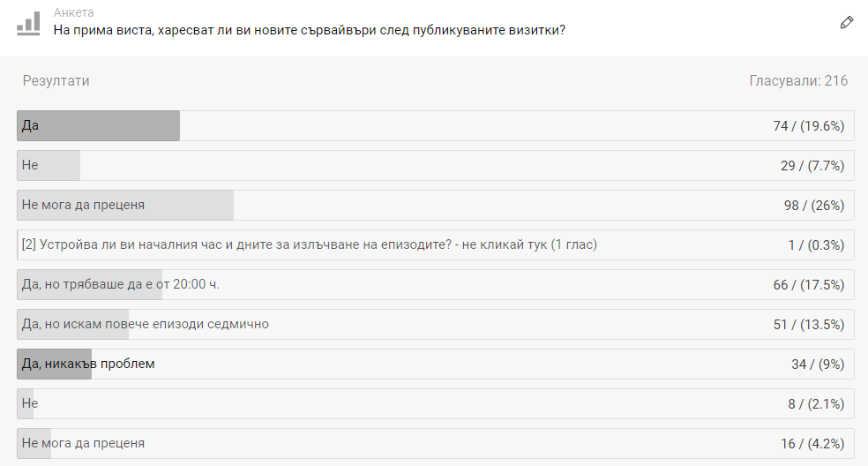Select the first 'Да' poll option
The image size is (868, 466).
point(435,126)
